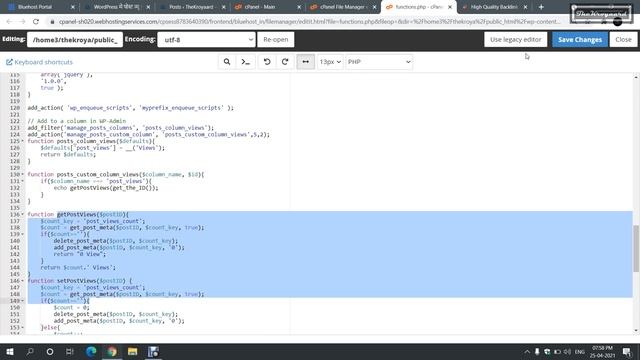Screen dimensions: 640x360
Task: Redo the last edit
Action: coord(285,62)
